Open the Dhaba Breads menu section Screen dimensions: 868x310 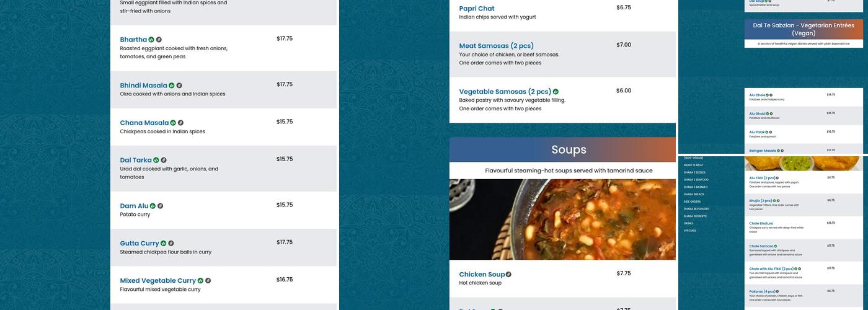pyautogui.click(x=694, y=194)
